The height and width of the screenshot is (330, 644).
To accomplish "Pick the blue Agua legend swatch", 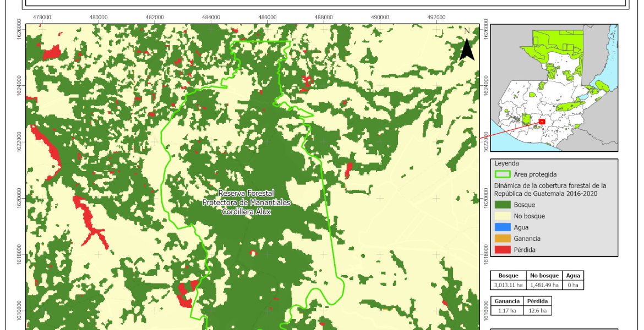I will click(503, 227).
